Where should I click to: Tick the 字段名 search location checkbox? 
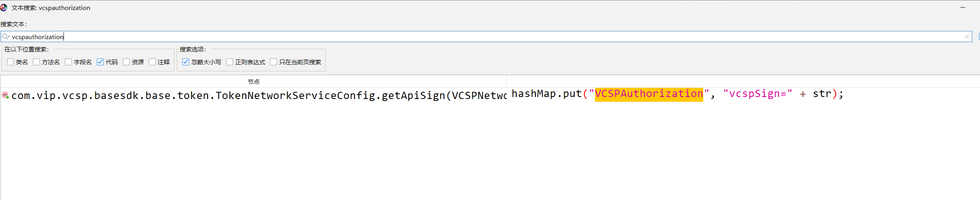coord(68,62)
